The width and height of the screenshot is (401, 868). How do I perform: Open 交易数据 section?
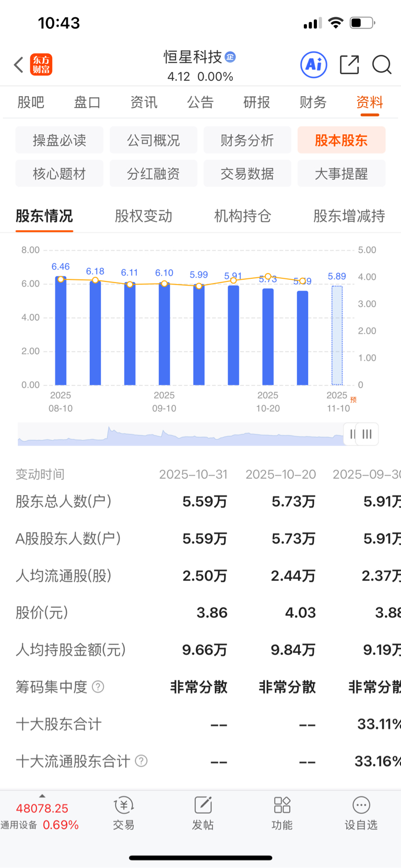(x=247, y=173)
